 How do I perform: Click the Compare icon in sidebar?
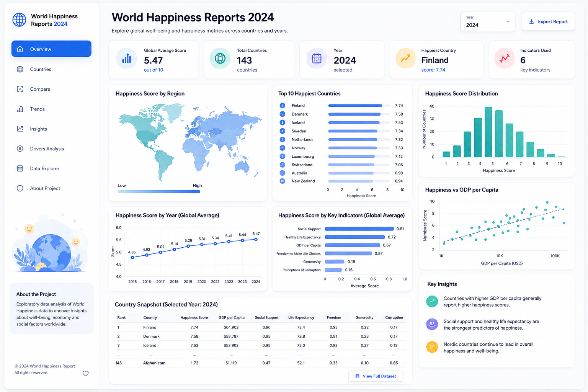20,89
